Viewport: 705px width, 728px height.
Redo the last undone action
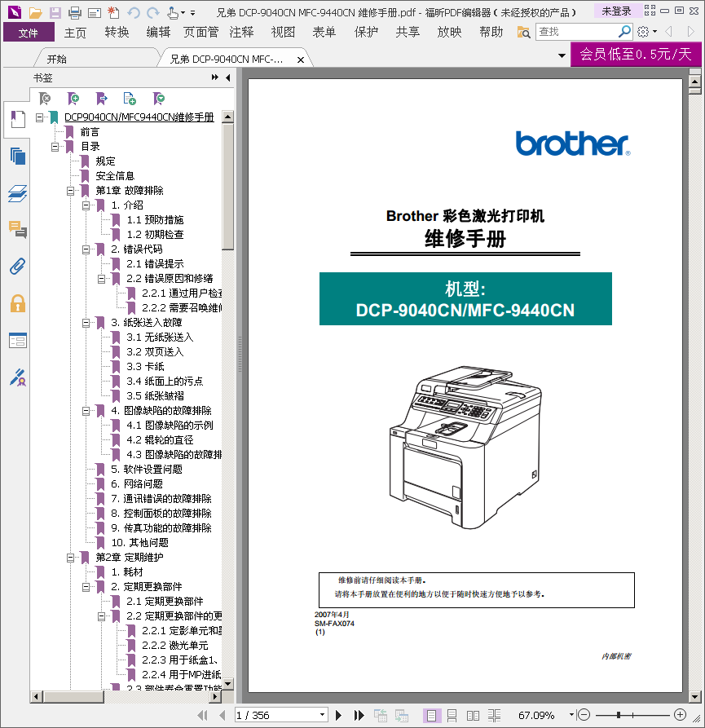tap(153, 12)
